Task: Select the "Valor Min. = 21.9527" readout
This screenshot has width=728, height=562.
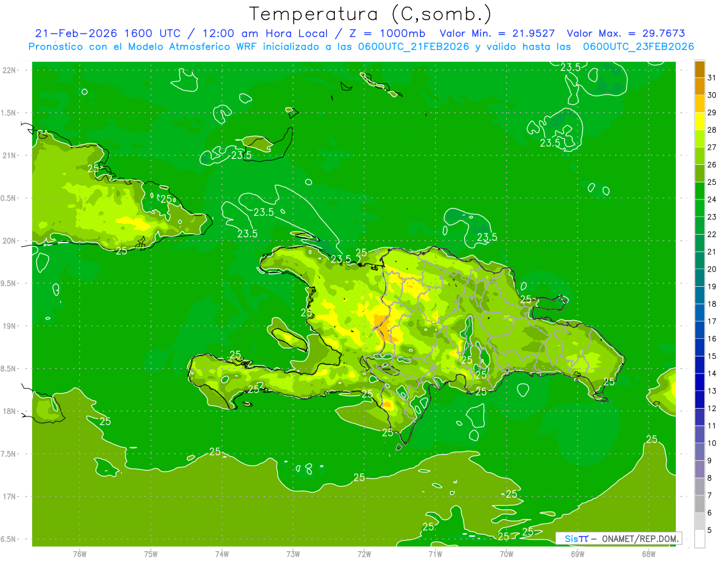Action: point(497,33)
